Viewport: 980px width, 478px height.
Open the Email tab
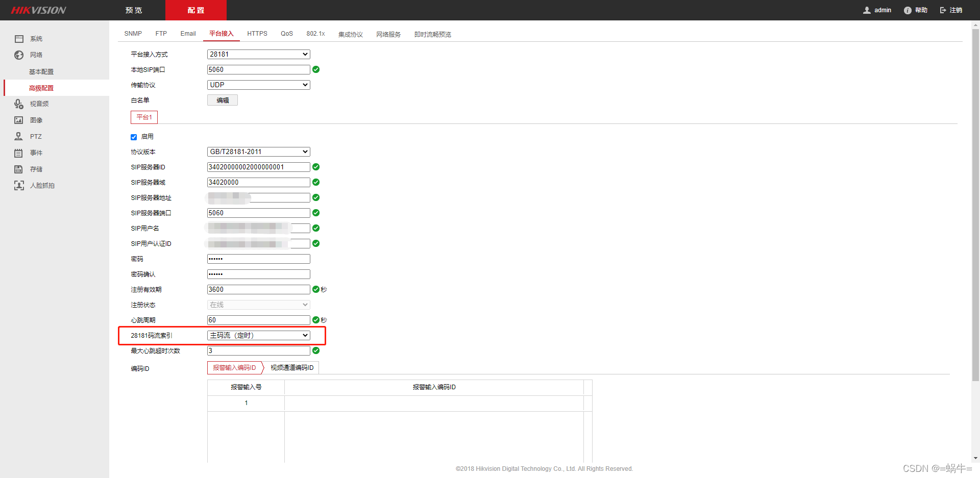(x=188, y=34)
